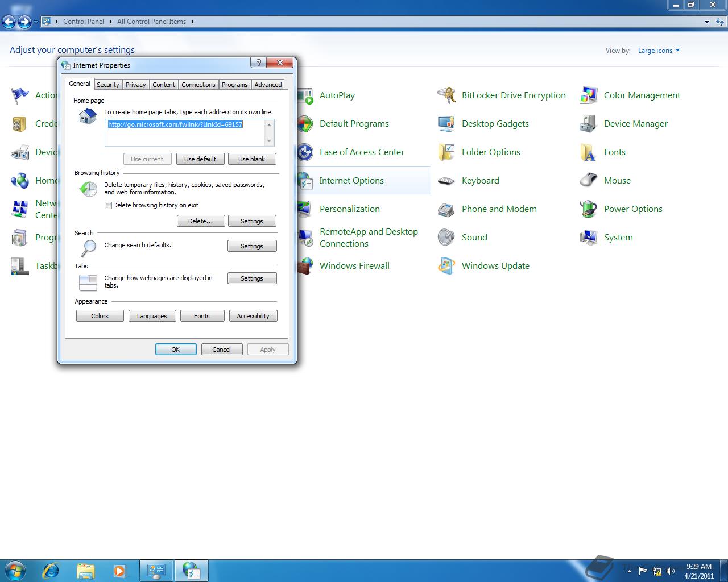Expand the All Control Panel Items breadcrumb arrow
This screenshot has height=582, width=728.
tap(192, 22)
